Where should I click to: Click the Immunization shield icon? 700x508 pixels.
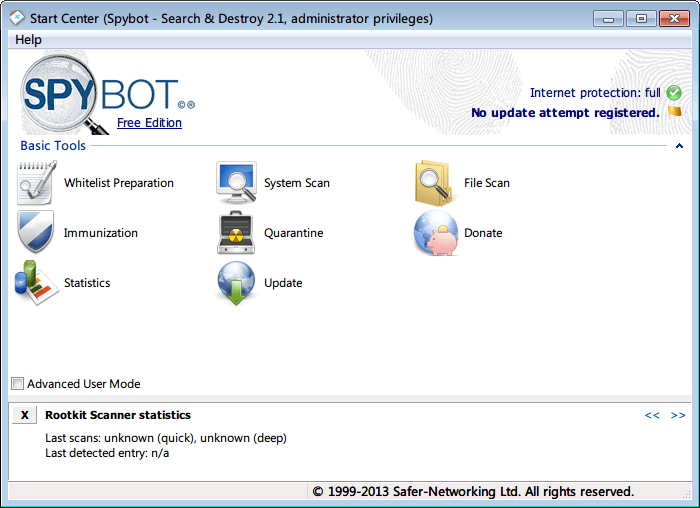[x=36, y=232]
